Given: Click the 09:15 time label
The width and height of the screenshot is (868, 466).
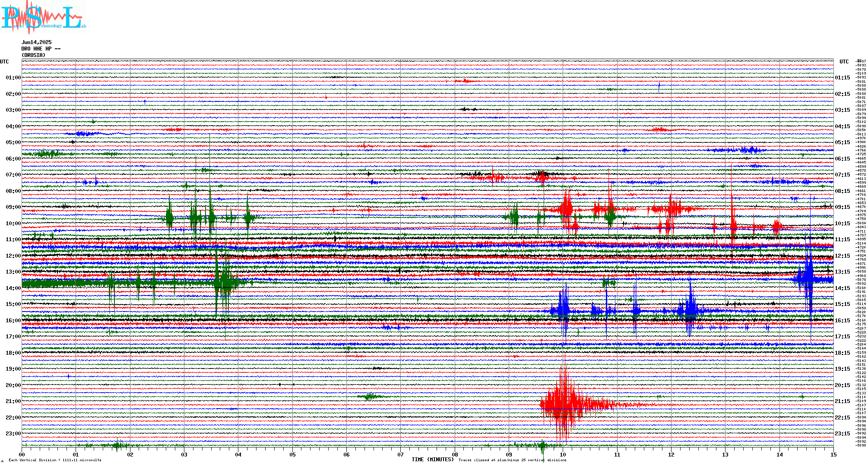Looking at the screenshot, I should 843,207.
